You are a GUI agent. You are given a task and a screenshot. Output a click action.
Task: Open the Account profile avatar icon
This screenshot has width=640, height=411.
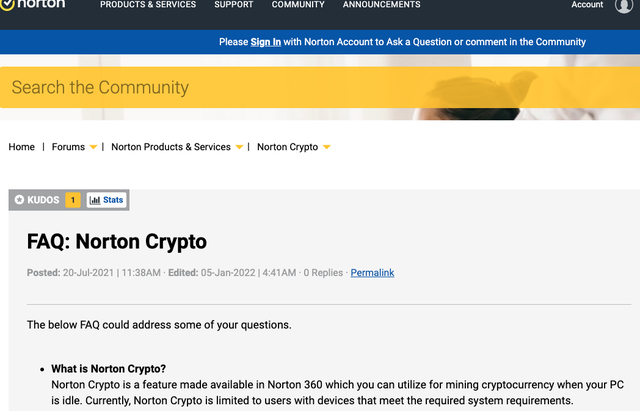(623, 5)
